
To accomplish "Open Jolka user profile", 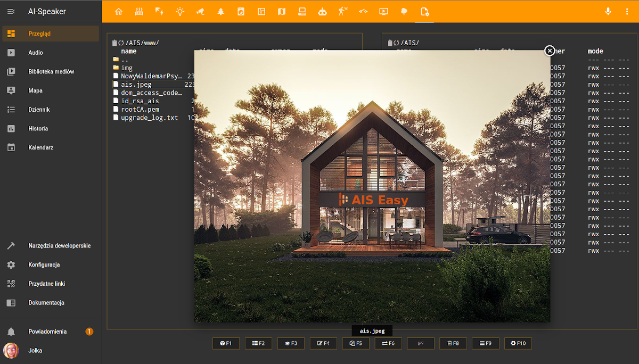I will click(51, 351).
